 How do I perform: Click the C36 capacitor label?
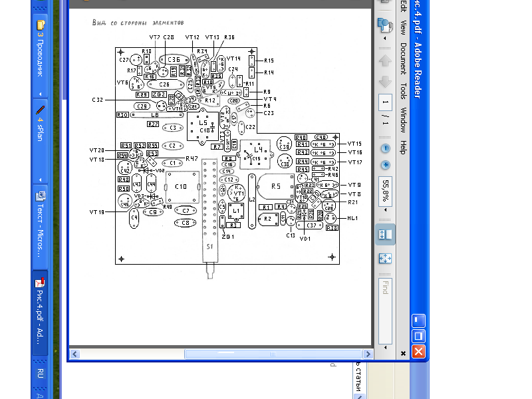coord(174,60)
